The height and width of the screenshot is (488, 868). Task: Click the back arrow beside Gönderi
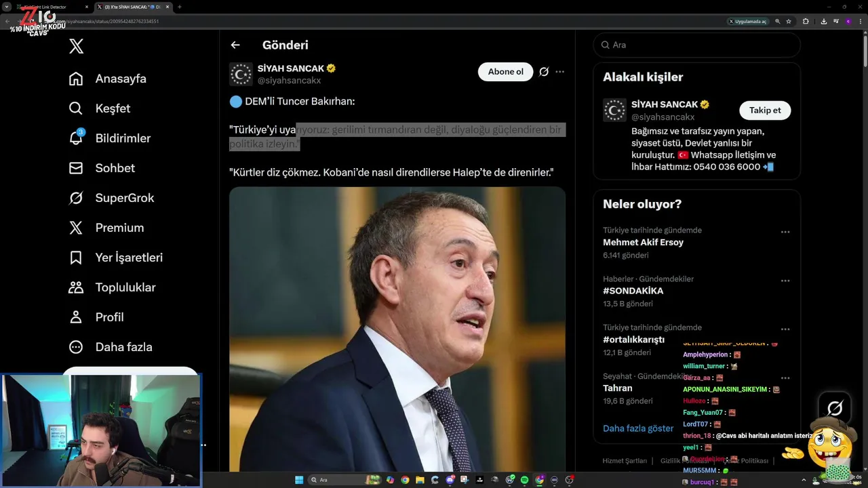(x=235, y=45)
